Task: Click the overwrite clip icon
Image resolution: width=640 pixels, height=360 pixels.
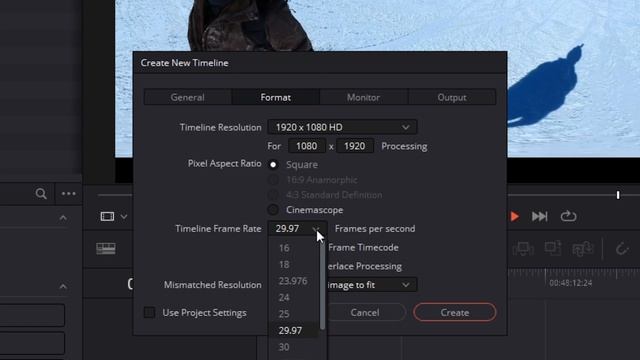Action: coord(553,249)
